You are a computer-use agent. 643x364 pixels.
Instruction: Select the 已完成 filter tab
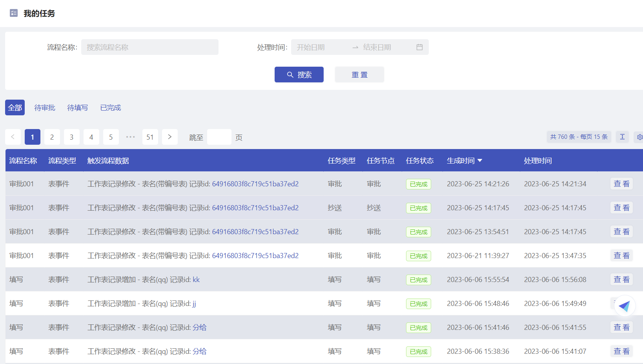tap(110, 107)
